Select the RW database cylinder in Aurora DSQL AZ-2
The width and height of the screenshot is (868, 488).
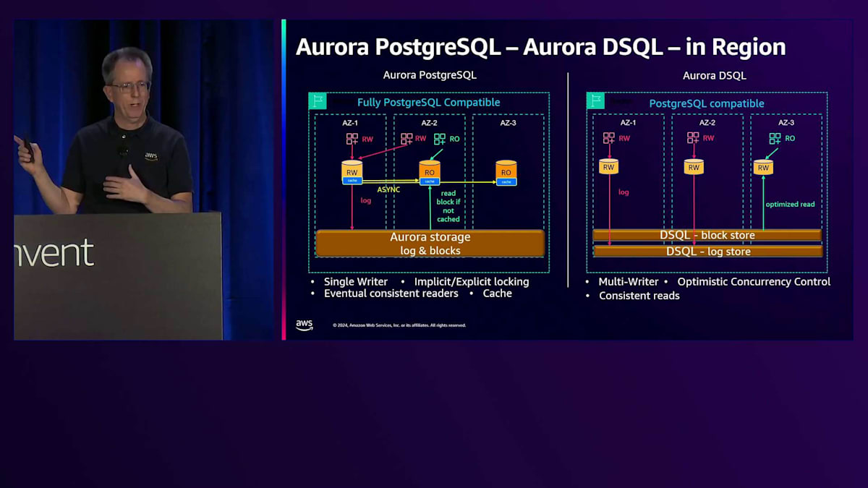tap(694, 167)
